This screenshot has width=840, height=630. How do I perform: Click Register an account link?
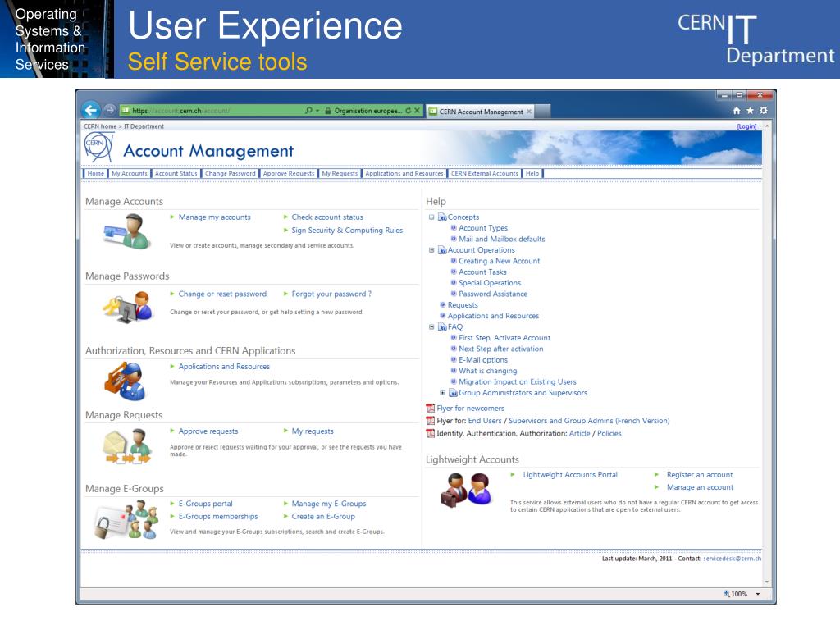click(x=700, y=475)
